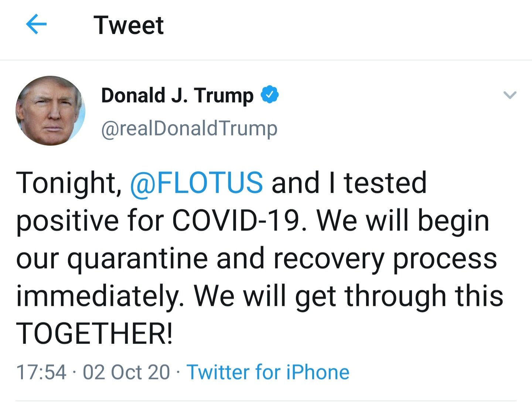Screen dimensions: 532x406
Task: Click the Donald J. Trump display name
Action: pyautogui.click(x=177, y=95)
